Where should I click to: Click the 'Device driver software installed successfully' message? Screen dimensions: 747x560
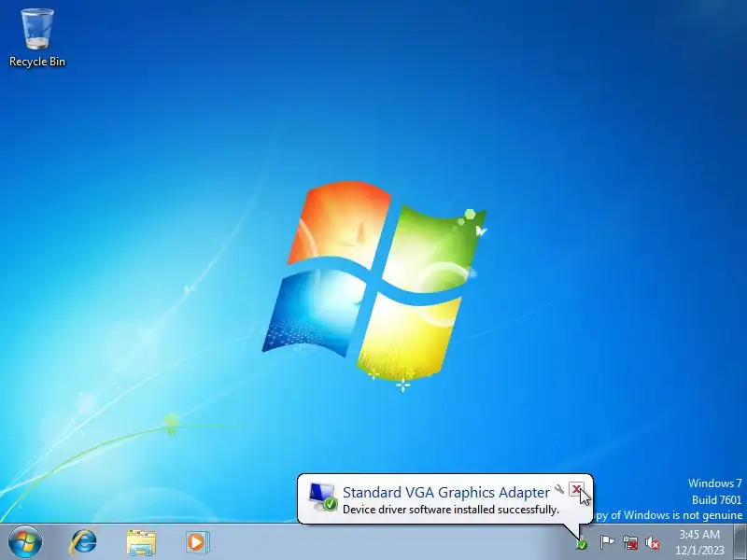tap(451, 510)
